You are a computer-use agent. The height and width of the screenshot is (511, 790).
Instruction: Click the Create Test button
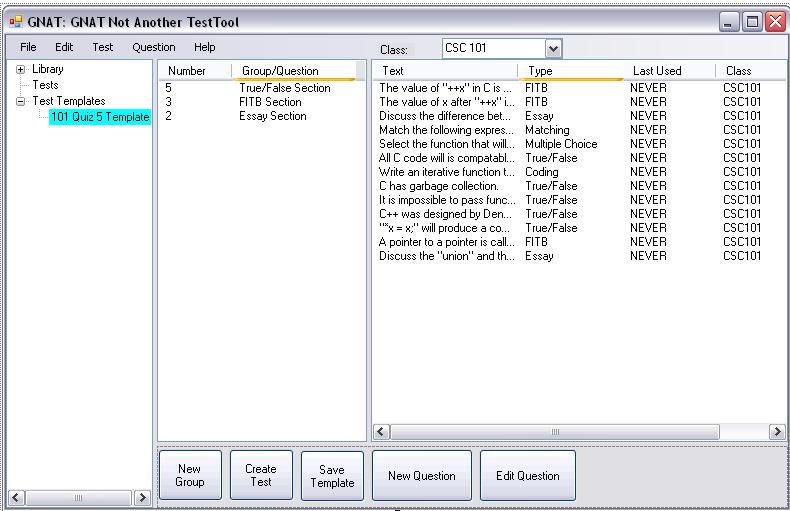tap(260, 475)
